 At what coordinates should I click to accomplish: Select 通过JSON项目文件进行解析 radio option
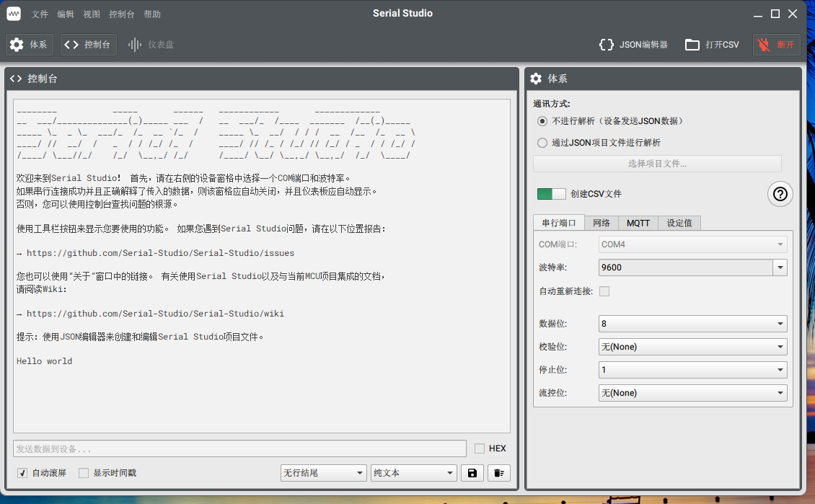point(542,142)
